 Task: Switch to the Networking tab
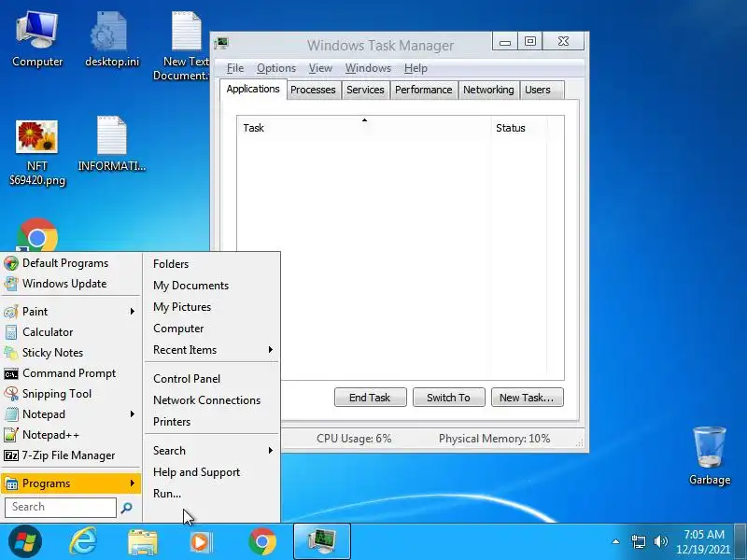tap(488, 90)
